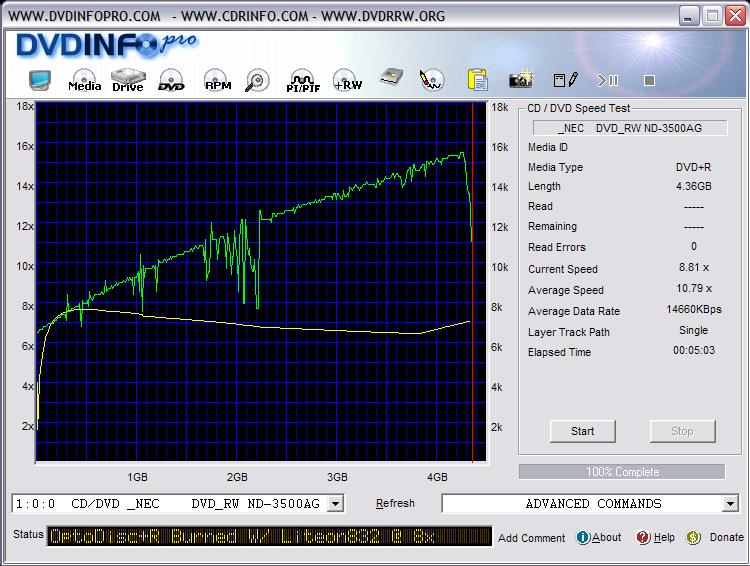Click the Elapsed Time value 00:05:03
The image size is (750, 566).
[x=694, y=350]
